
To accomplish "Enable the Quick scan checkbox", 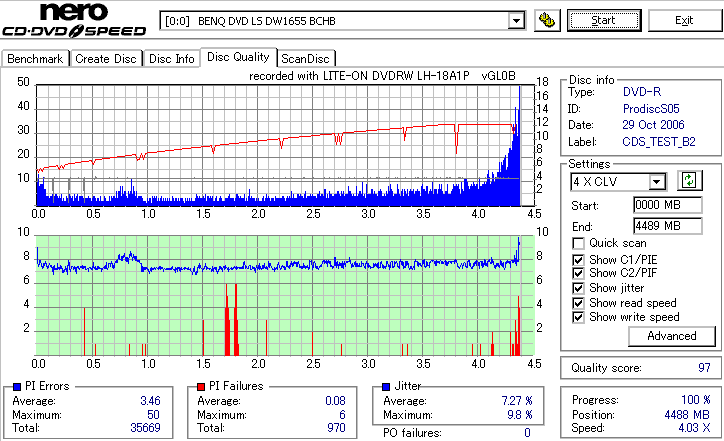I will click(x=578, y=243).
